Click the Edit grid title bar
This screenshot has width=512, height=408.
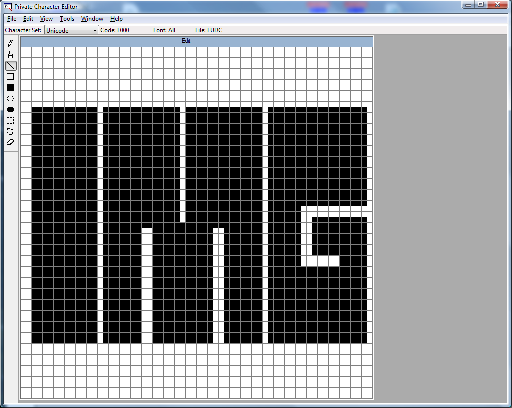197,41
